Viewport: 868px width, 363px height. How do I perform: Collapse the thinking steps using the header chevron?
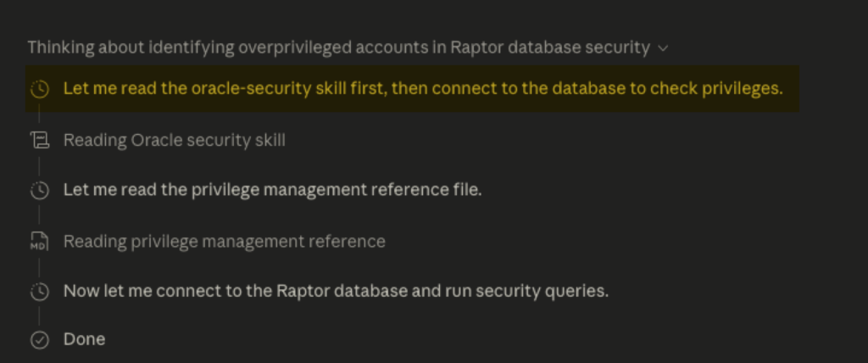point(663,48)
